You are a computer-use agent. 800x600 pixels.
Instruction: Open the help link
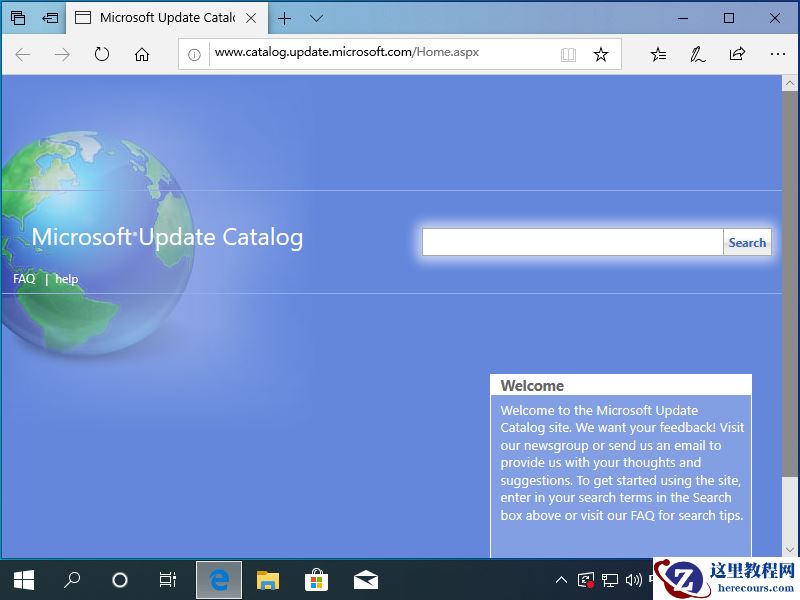(66, 279)
